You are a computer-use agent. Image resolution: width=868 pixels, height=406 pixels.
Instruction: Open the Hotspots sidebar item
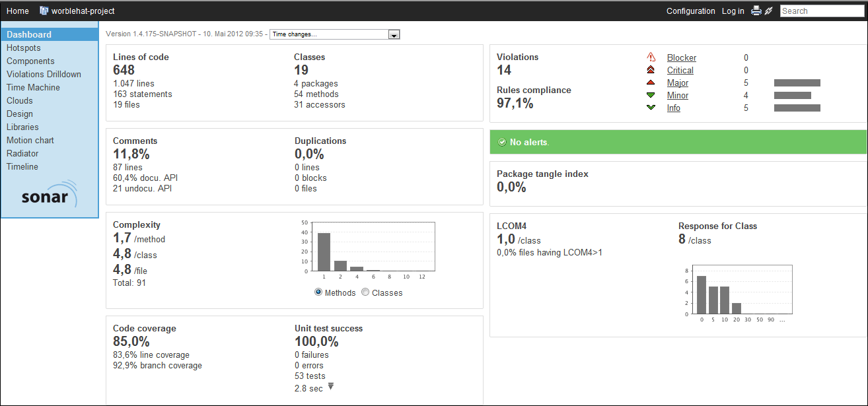click(23, 48)
